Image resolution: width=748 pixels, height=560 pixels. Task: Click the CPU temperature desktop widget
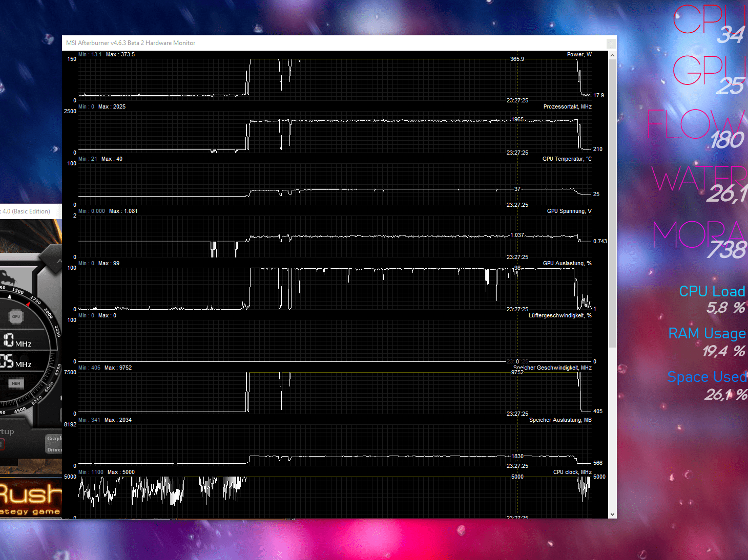pyautogui.click(x=710, y=24)
